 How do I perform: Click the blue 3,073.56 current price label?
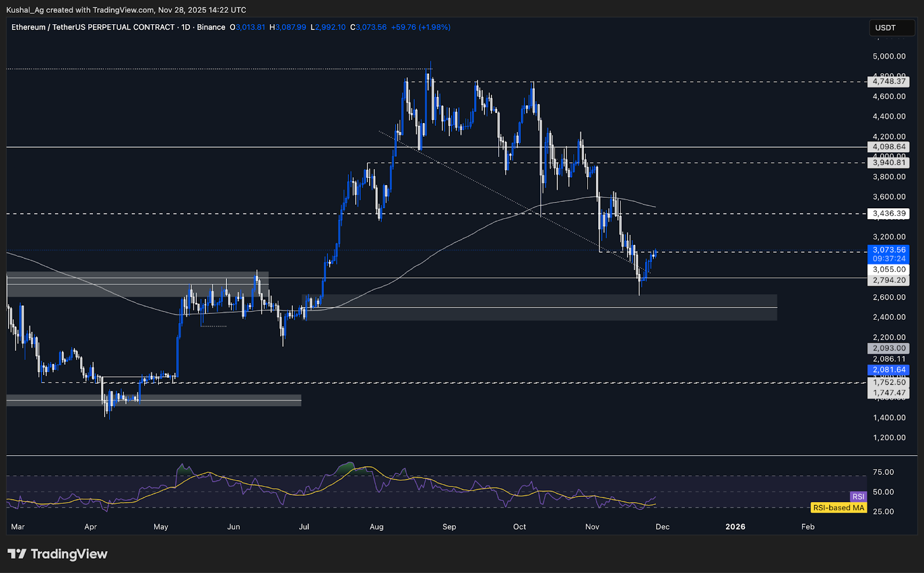[888, 250]
